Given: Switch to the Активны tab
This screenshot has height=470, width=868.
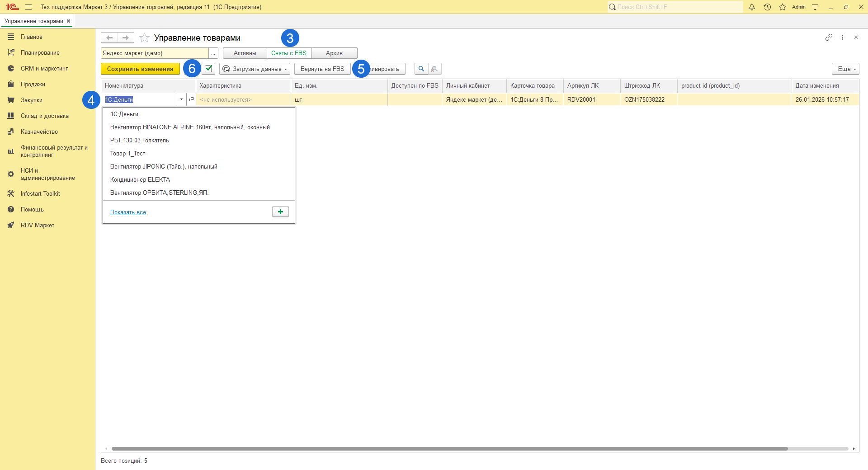Looking at the screenshot, I should (245, 53).
